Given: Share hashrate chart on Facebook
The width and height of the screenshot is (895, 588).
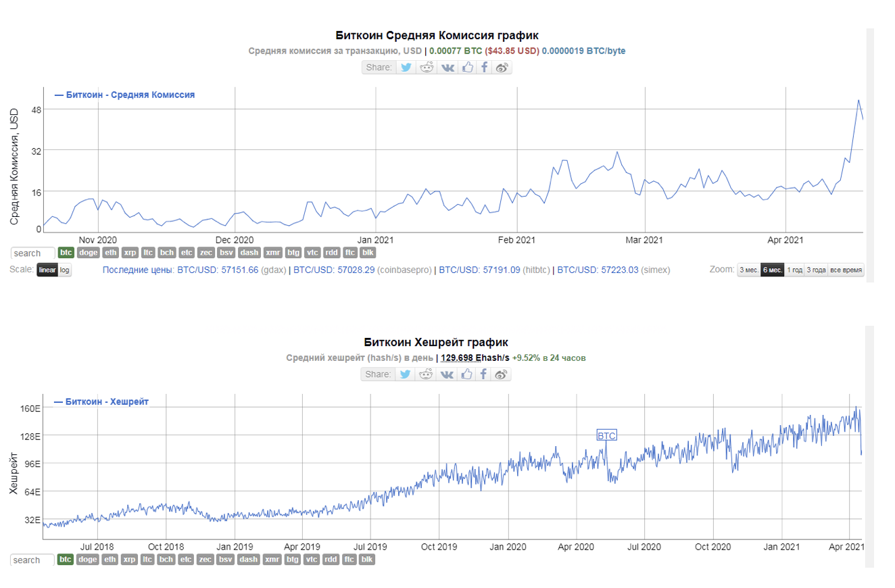Looking at the screenshot, I should click(x=484, y=374).
